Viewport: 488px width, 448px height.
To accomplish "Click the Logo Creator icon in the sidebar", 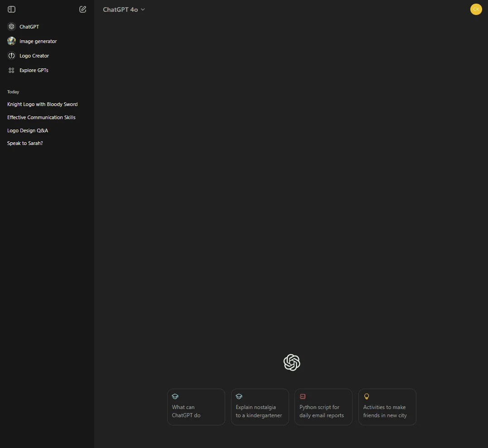I will pyautogui.click(x=11, y=56).
